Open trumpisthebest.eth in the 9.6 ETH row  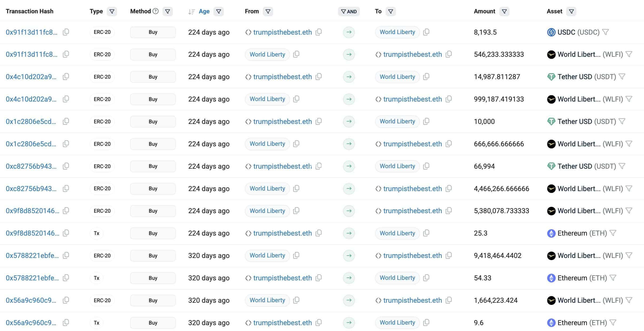tap(282, 323)
